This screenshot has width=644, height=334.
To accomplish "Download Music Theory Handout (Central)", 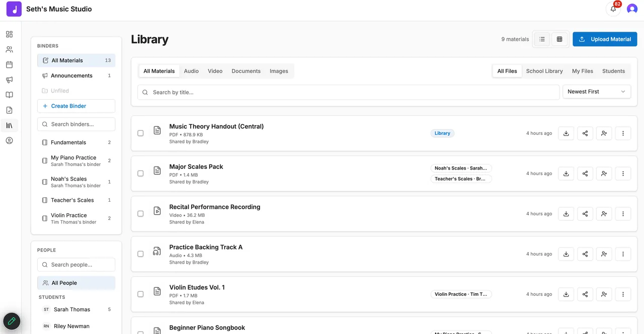I will [566, 133].
